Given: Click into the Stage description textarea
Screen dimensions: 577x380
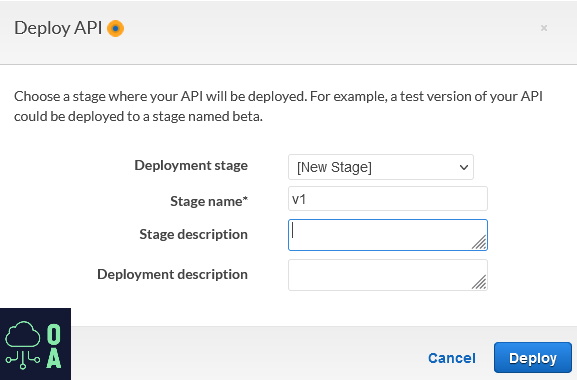Looking at the screenshot, I should coord(387,235).
